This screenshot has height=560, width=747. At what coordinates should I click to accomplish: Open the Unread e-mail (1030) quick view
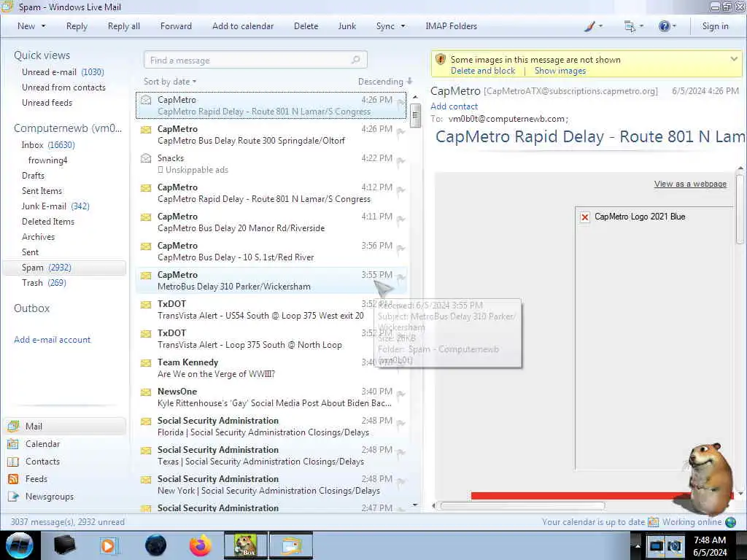tap(63, 72)
